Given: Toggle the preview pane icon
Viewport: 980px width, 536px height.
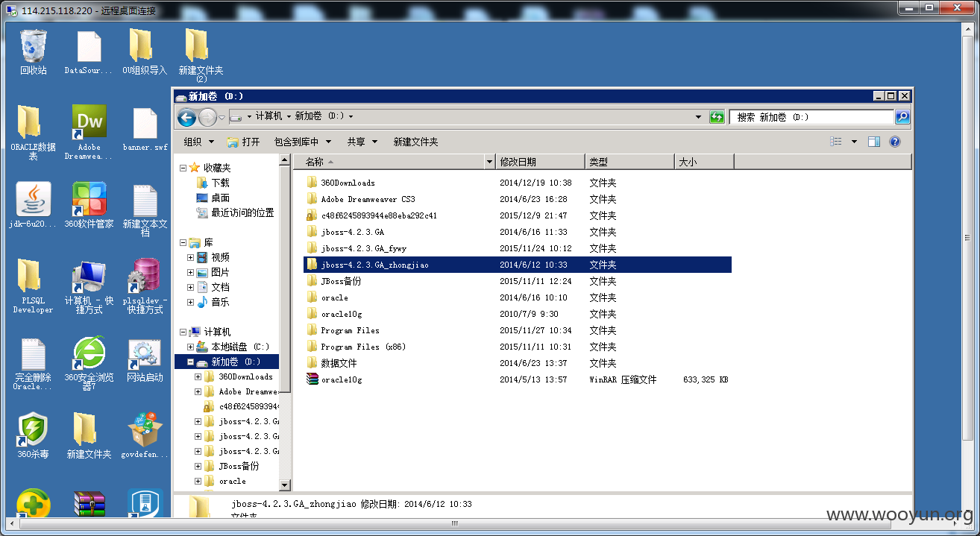Looking at the screenshot, I should pyautogui.click(x=874, y=142).
